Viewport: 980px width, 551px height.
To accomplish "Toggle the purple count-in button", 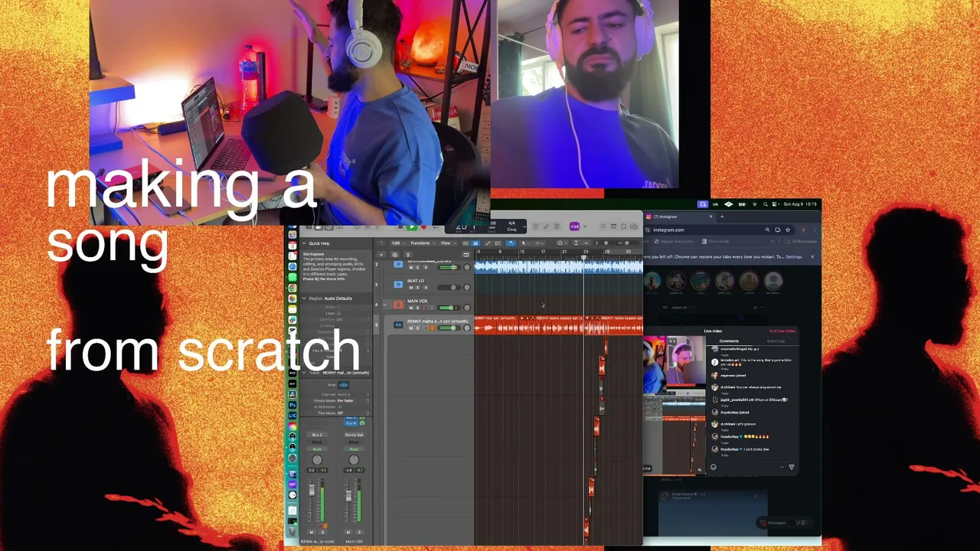I will tap(574, 227).
